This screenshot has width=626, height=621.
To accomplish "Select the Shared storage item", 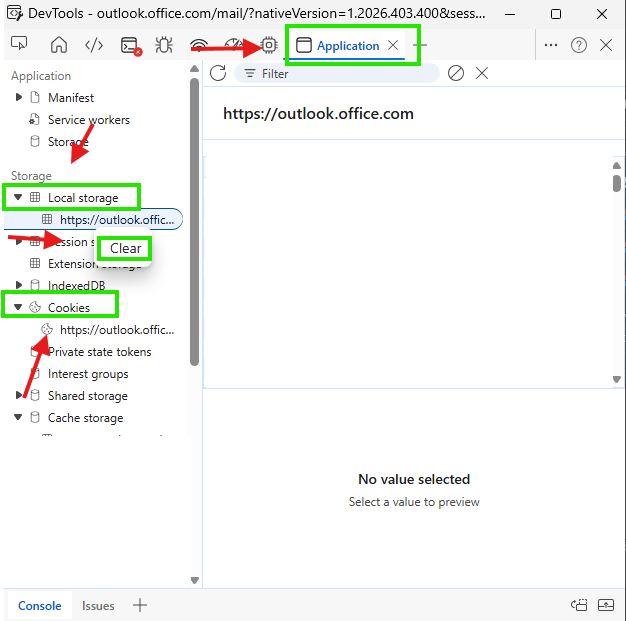I will (87, 396).
